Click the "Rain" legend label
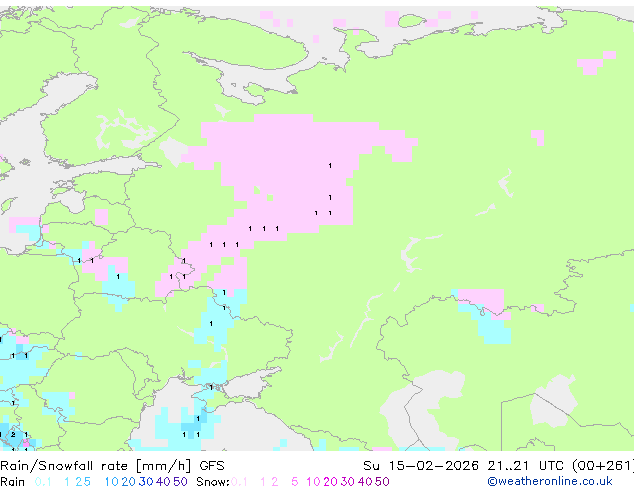This screenshot has width=634, height=490. (x=13, y=482)
